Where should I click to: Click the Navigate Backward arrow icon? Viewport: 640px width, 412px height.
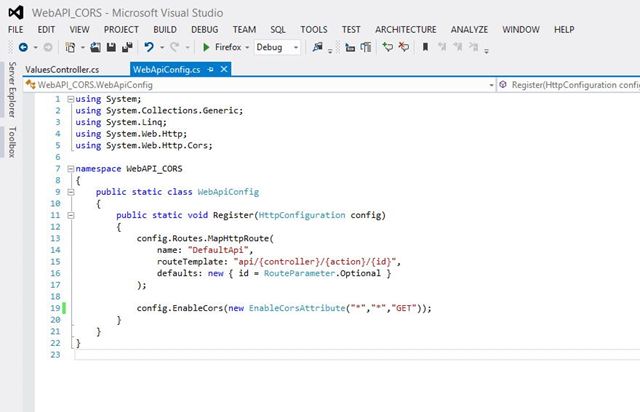click(23, 47)
